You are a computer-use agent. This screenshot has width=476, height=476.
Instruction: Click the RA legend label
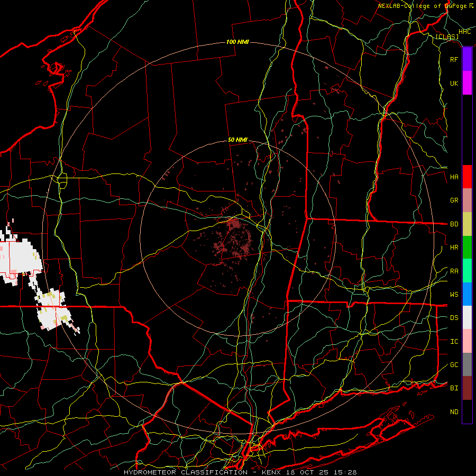click(454, 271)
